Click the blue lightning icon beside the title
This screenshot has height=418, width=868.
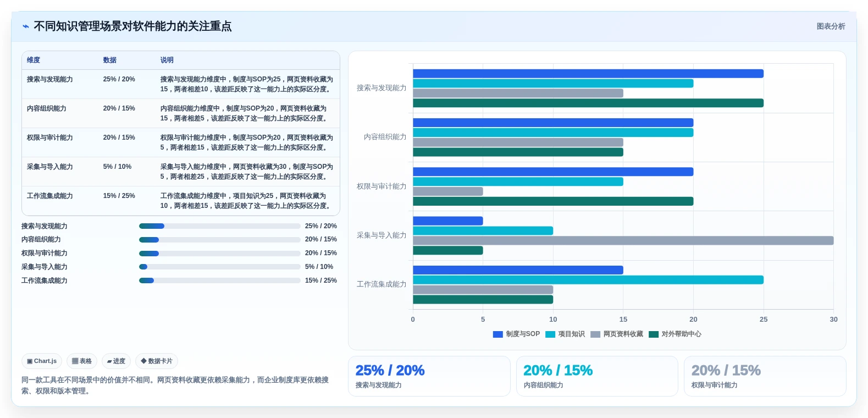coord(26,26)
